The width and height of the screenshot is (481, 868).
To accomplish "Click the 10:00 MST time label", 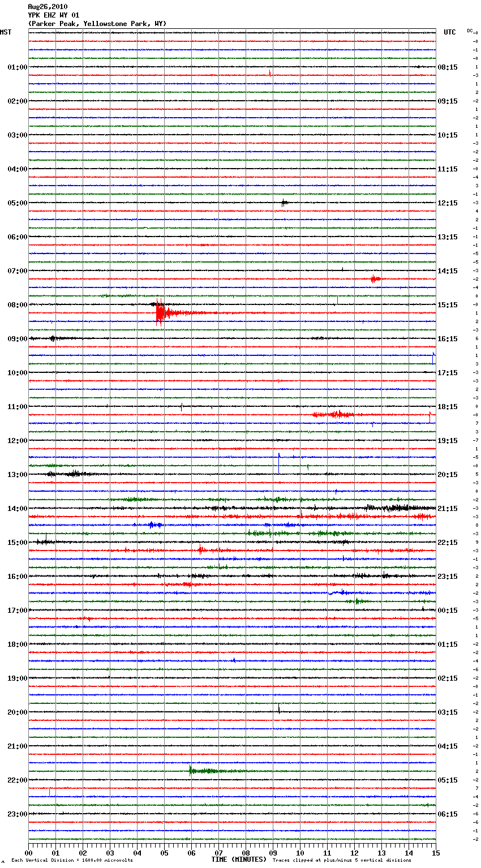I will pyautogui.click(x=18, y=373).
